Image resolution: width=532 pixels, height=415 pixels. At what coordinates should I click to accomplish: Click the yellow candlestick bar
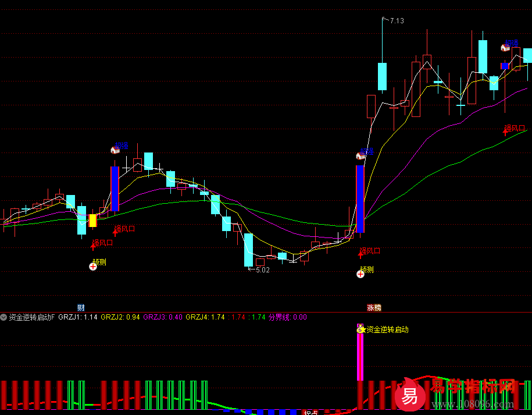point(92,220)
